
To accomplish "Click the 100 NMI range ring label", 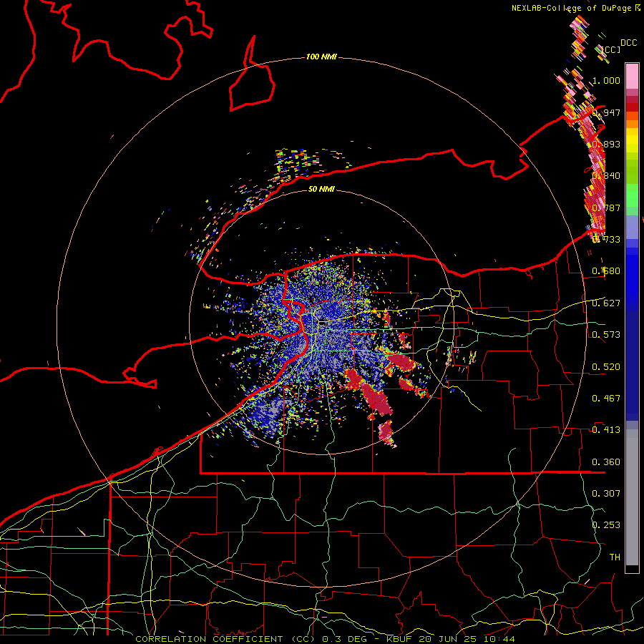I will click(321, 57).
